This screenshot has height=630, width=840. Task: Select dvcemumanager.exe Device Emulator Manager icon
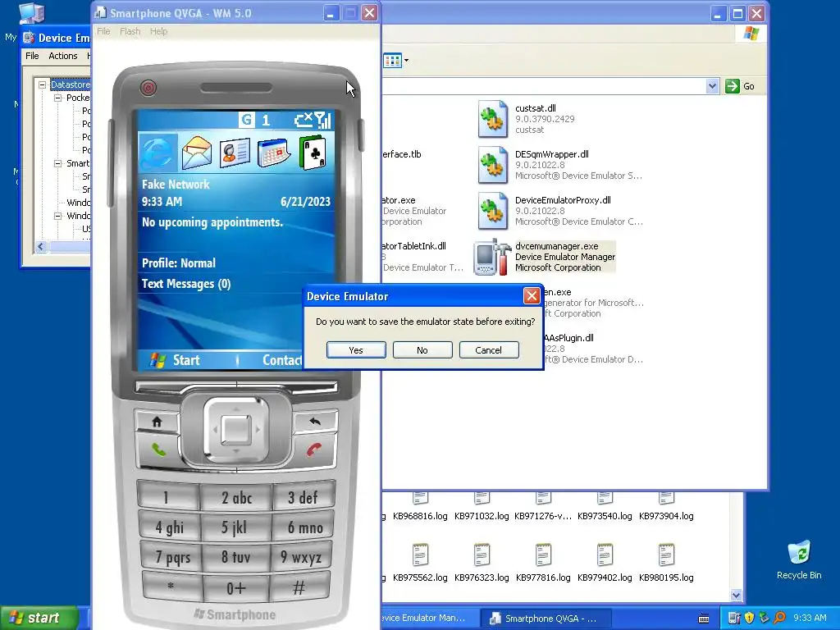492,257
